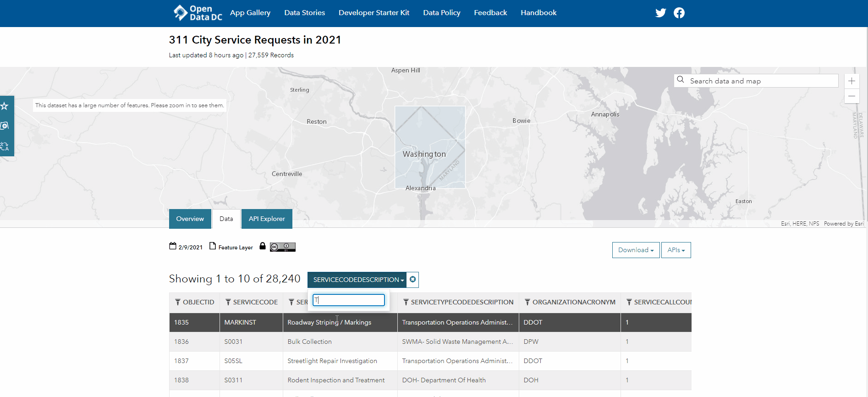Image resolution: width=868 pixels, height=397 pixels.
Task: Open the language translate icon in sidebar
Action: click(5, 146)
